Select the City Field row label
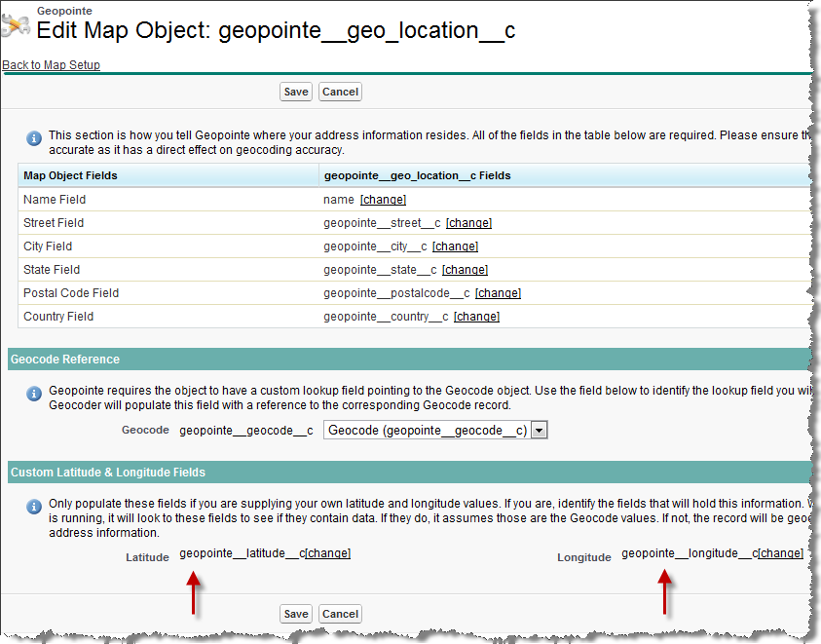Viewport: 821px width, 644px height. coord(48,246)
